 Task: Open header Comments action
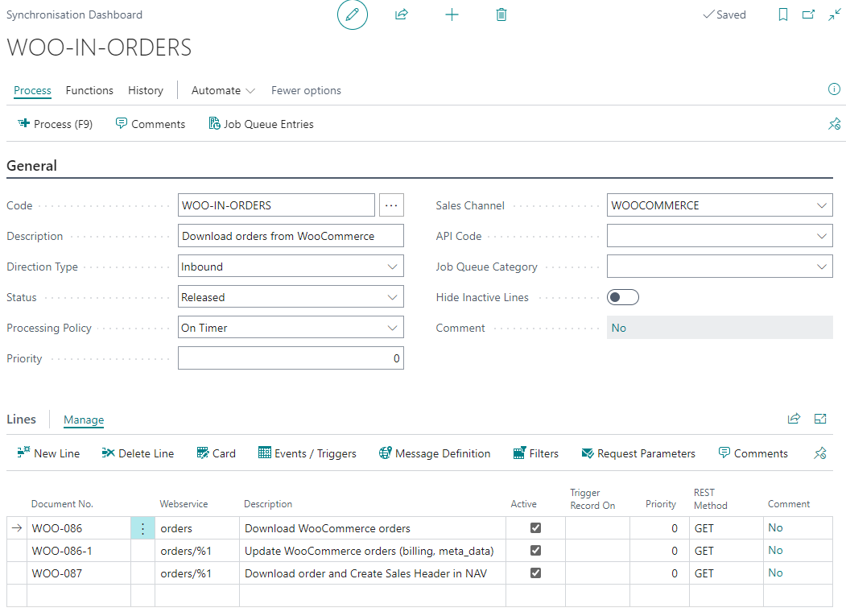pos(150,124)
